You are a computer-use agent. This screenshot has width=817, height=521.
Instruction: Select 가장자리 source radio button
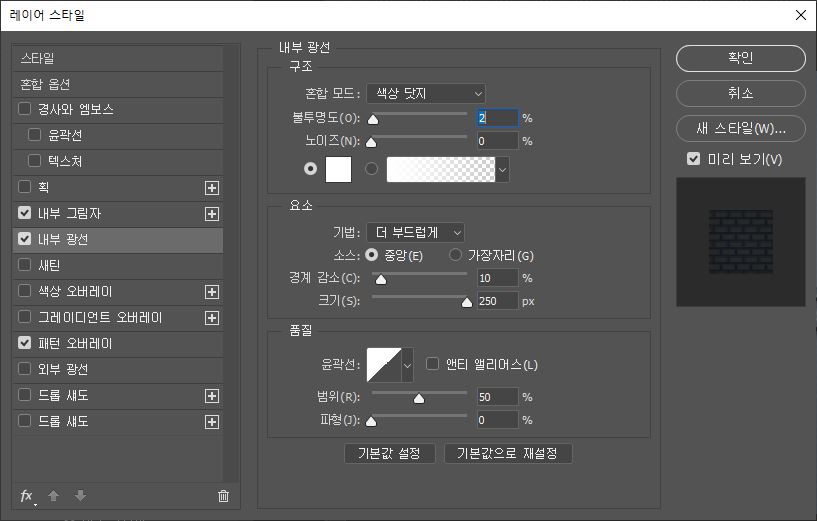(x=455, y=255)
